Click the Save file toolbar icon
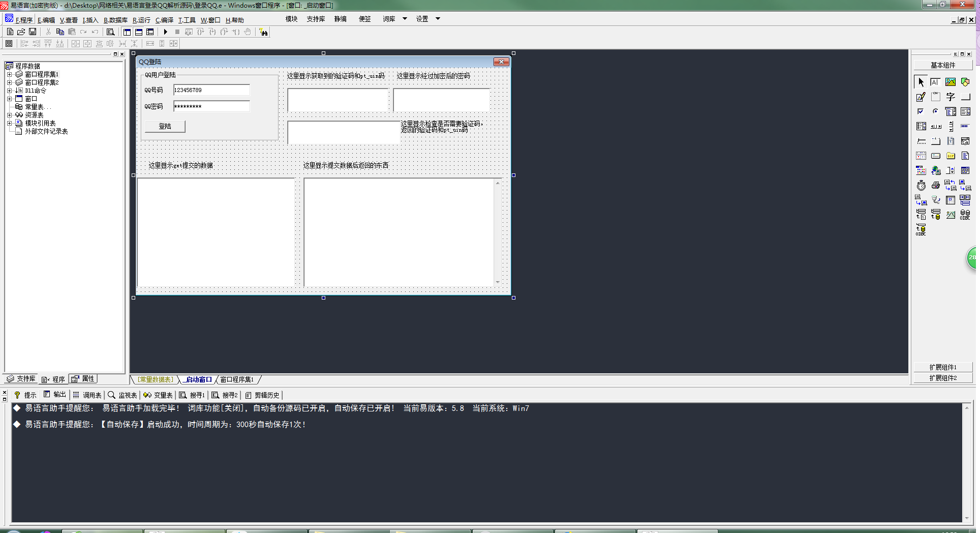The image size is (980, 533). [x=33, y=32]
